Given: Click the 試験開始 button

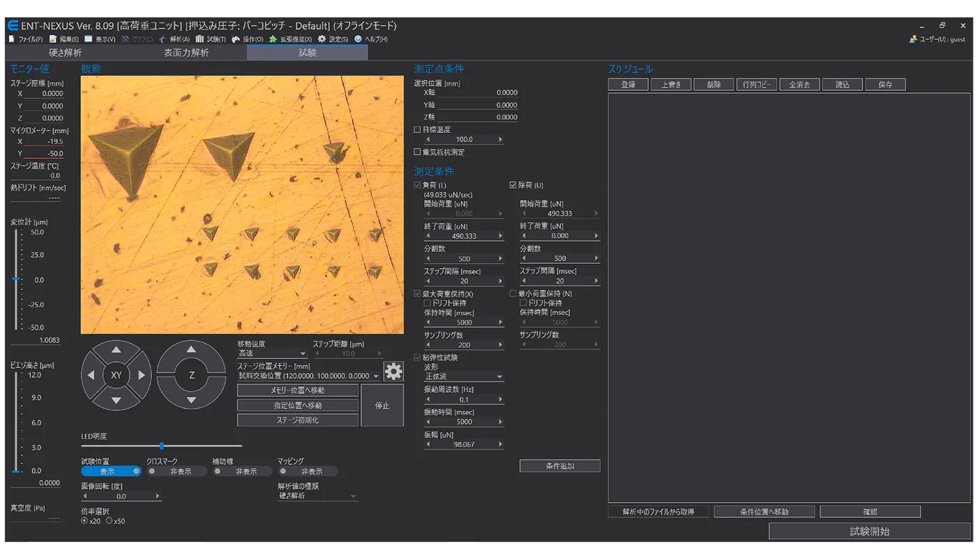Looking at the screenshot, I should 869,531.
